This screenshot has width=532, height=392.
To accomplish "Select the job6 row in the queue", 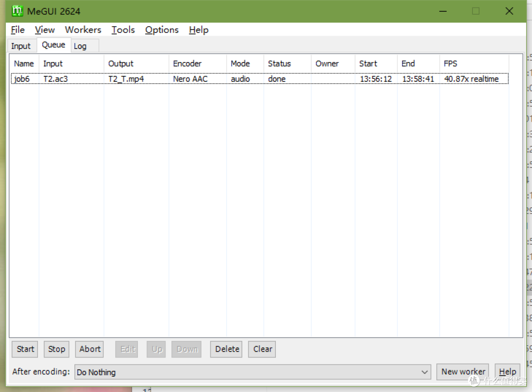I will pyautogui.click(x=260, y=79).
